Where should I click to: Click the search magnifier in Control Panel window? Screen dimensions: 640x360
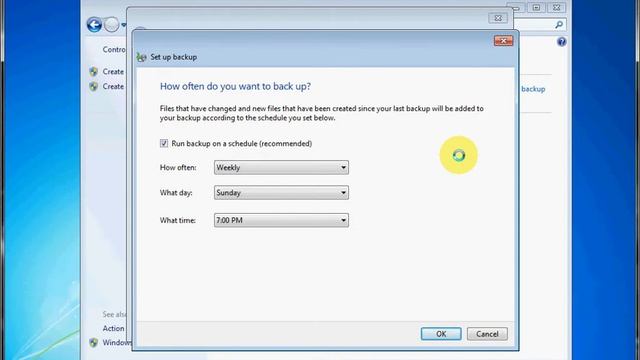pos(559,25)
